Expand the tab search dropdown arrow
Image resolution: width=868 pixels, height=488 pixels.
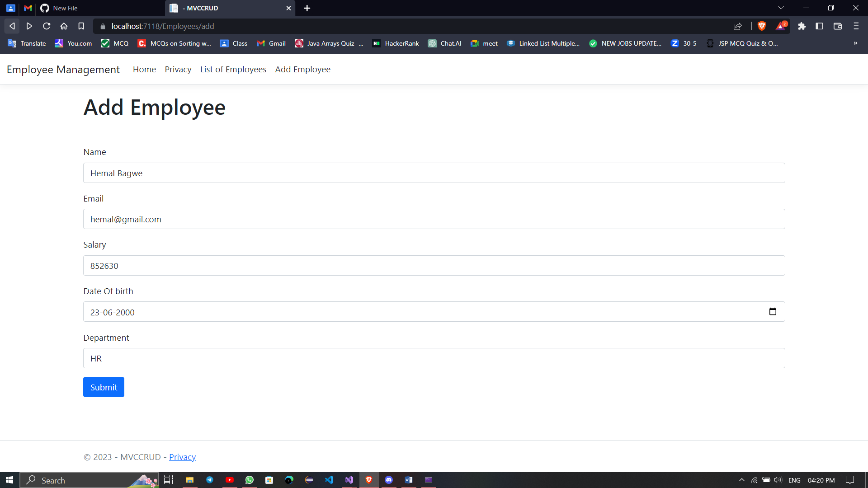point(781,8)
